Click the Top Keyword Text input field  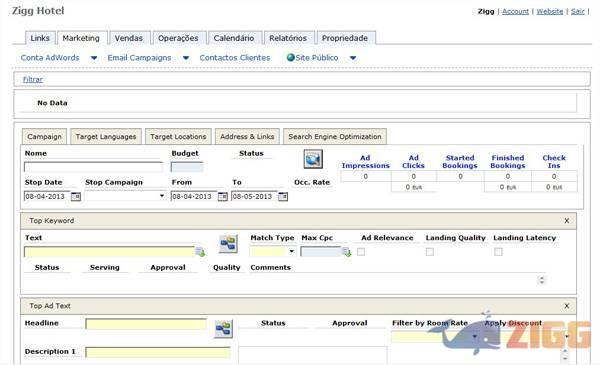click(x=109, y=251)
